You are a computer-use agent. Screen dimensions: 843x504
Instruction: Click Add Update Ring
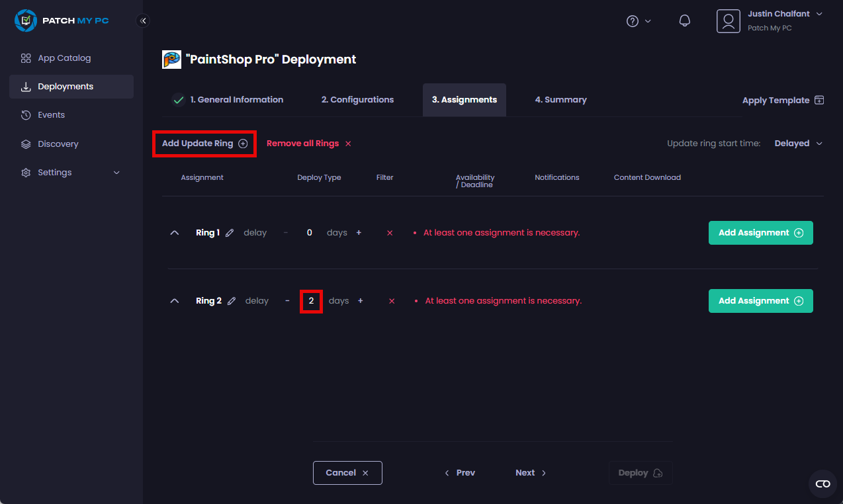pos(204,144)
